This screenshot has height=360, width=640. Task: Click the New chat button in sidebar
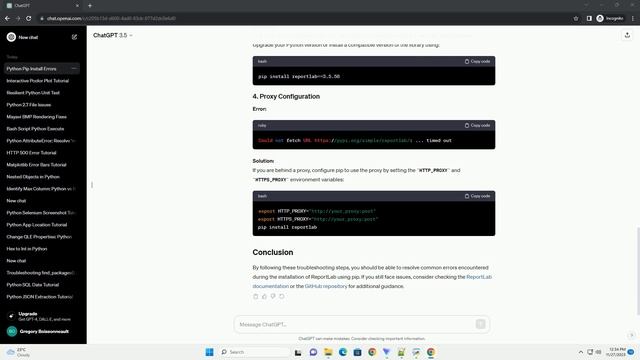point(42,37)
